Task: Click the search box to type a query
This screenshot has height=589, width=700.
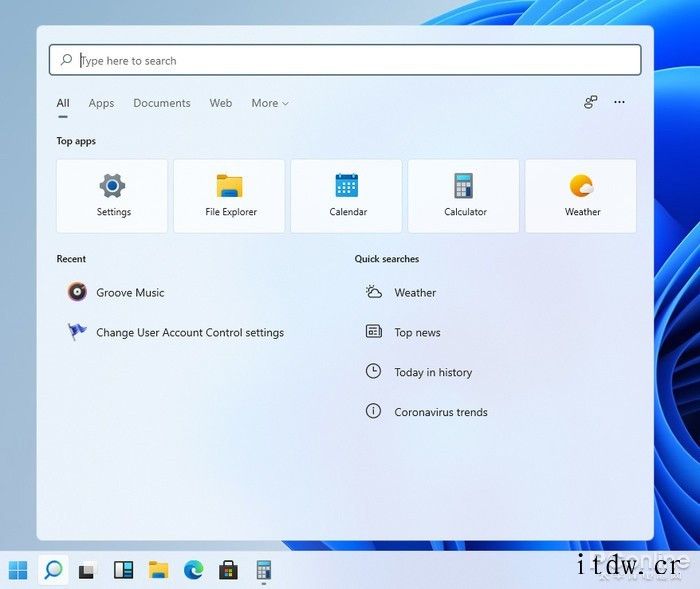Action: click(x=345, y=60)
